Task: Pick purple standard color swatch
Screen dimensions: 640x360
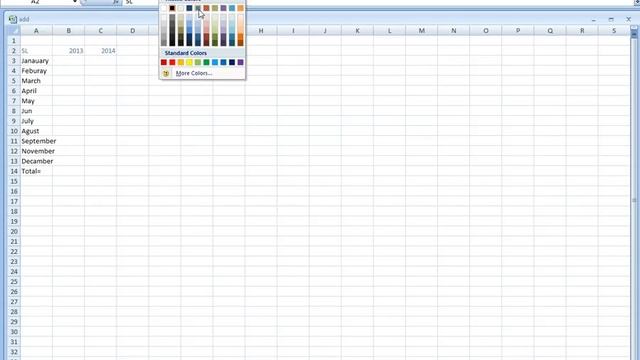Action: 241,62
